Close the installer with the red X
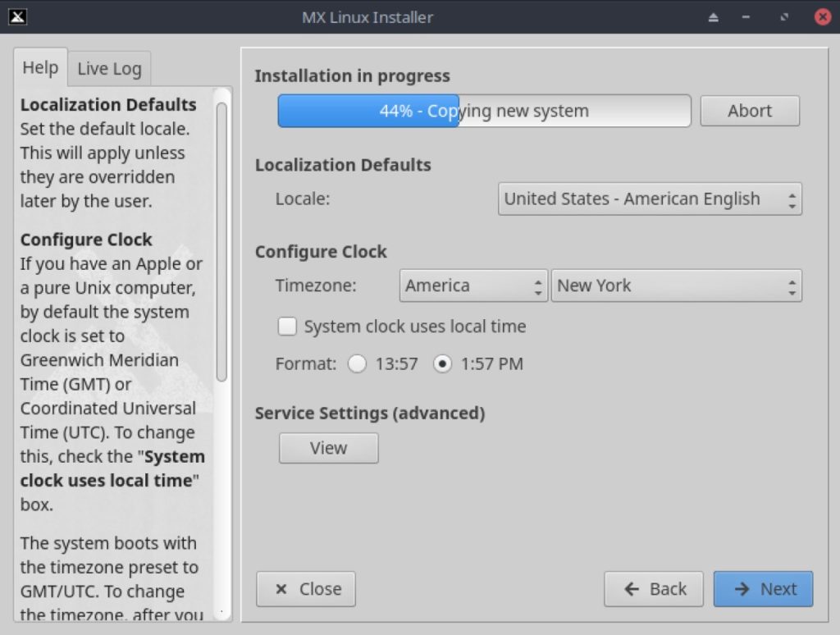840x635 pixels. tap(822, 17)
